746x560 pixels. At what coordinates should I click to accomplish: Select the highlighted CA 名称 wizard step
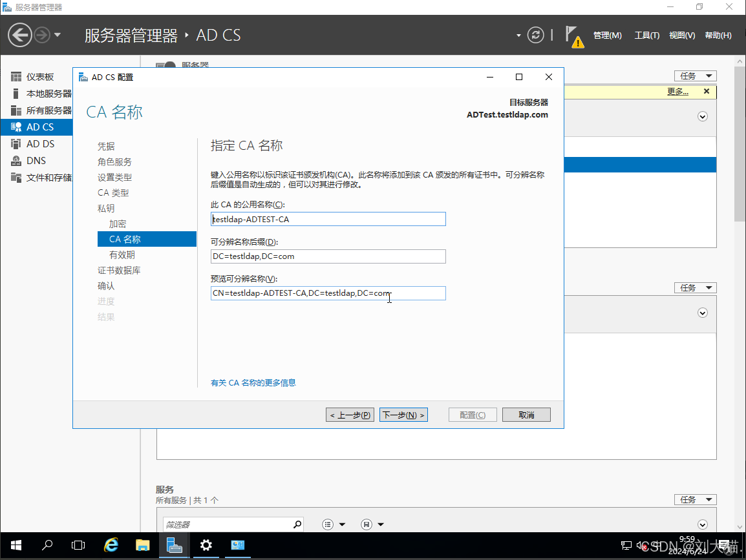pos(147,239)
